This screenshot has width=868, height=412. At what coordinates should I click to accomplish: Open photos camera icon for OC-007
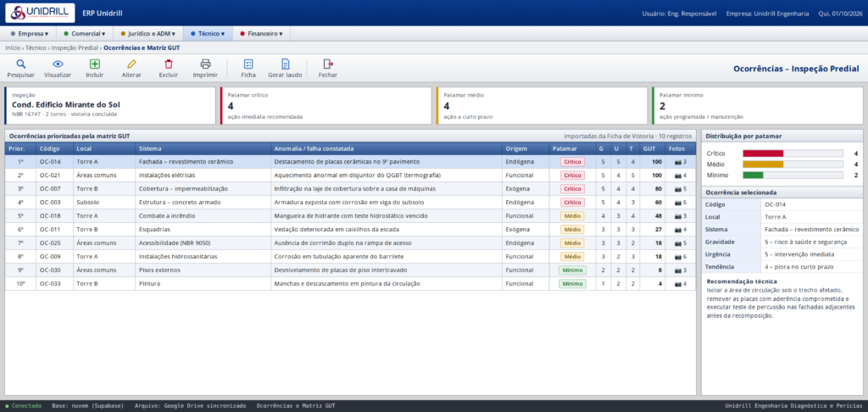(x=677, y=189)
